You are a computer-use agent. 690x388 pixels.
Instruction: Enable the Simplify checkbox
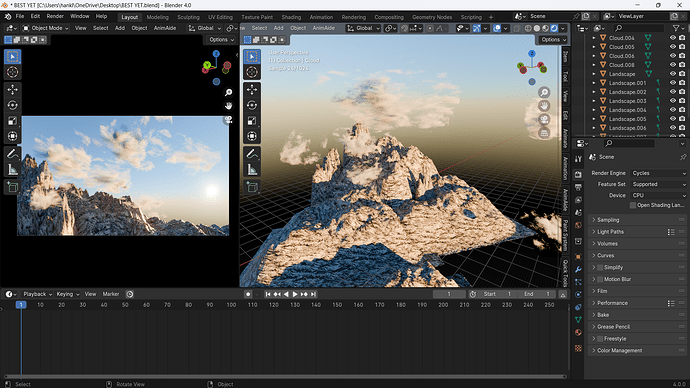pyautogui.click(x=600, y=267)
